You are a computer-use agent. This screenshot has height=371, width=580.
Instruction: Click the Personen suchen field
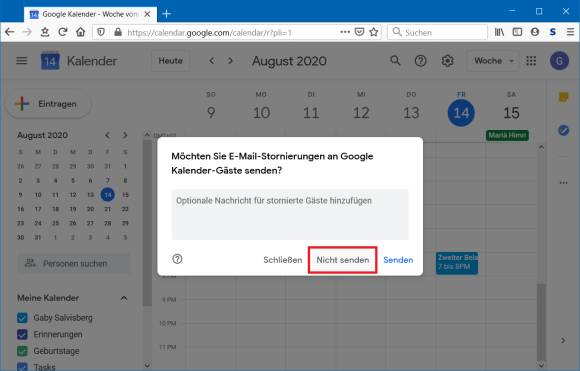(x=74, y=263)
